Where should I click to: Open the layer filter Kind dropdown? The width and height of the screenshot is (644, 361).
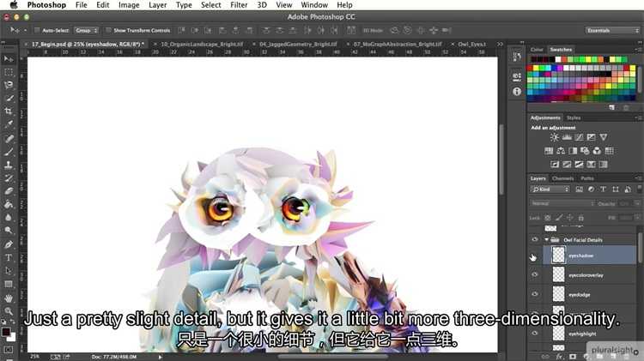click(550, 190)
